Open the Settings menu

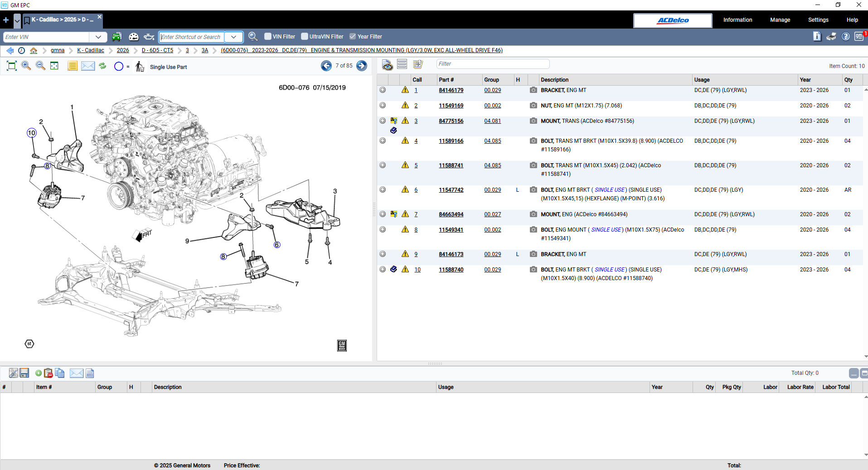[818, 19]
